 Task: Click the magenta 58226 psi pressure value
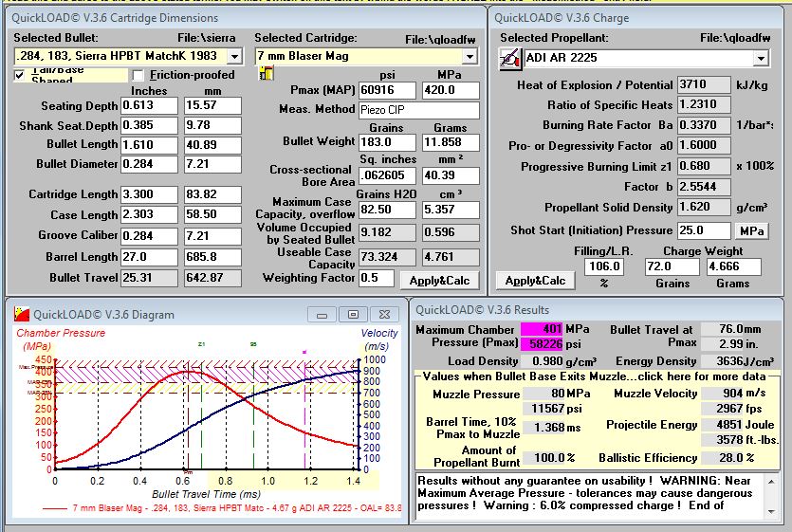tap(542, 344)
